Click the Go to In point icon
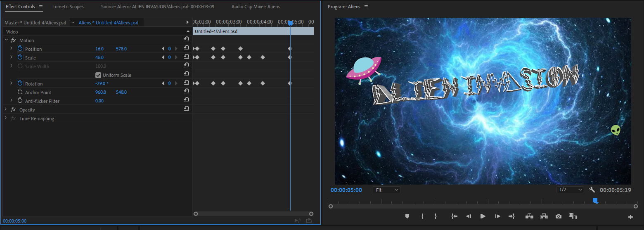The image size is (644, 230). 454,216
